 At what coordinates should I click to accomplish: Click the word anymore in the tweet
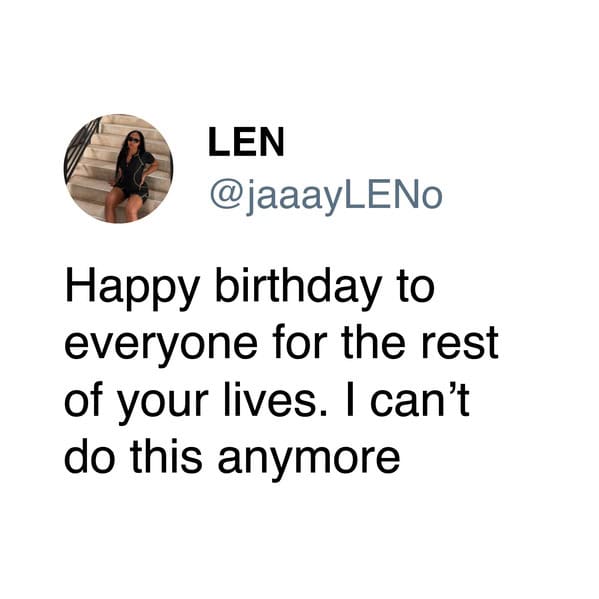(309, 460)
